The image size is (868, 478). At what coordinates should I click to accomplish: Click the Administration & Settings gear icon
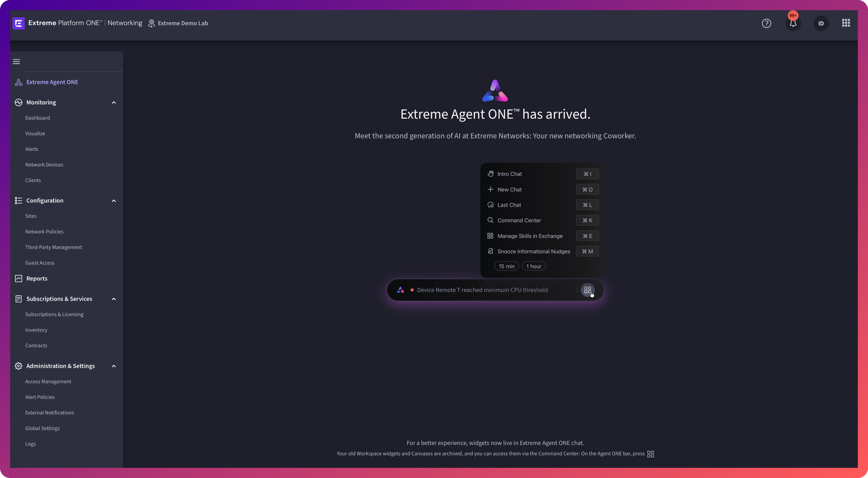coord(18,366)
